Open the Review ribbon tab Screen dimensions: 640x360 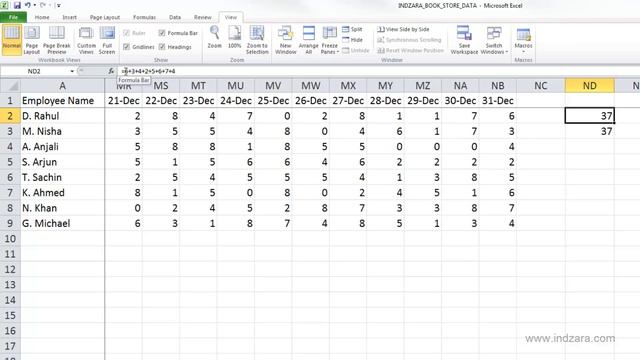tap(202, 17)
